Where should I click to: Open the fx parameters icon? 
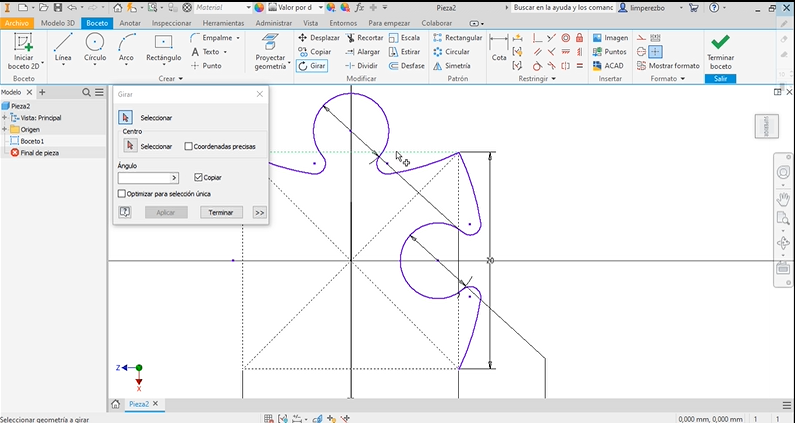click(360, 8)
